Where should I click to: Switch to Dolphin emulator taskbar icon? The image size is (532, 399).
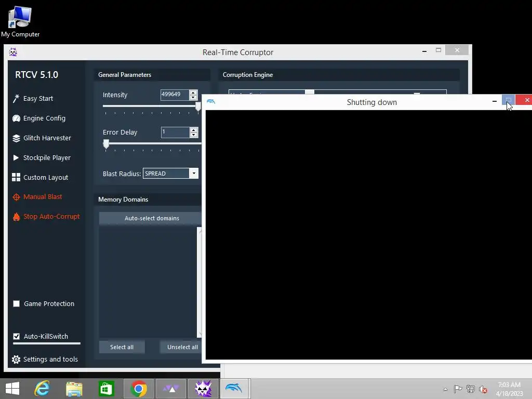[x=235, y=389]
